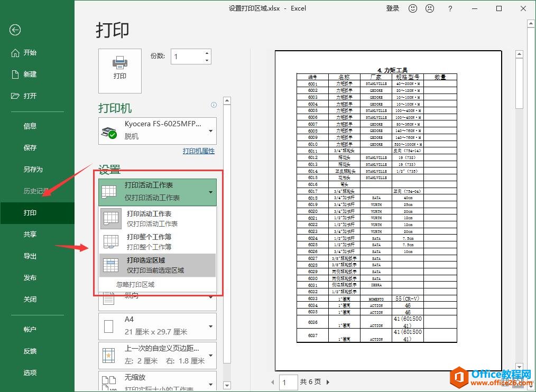The height and width of the screenshot is (392, 536).
Task: Click the print preview page thumbnail
Action: coord(389,211)
